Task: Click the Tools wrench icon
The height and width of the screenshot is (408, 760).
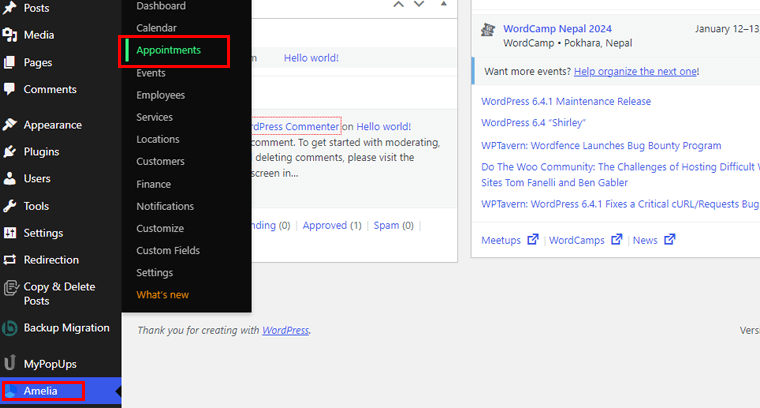Action: pyautogui.click(x=10, y=206)
